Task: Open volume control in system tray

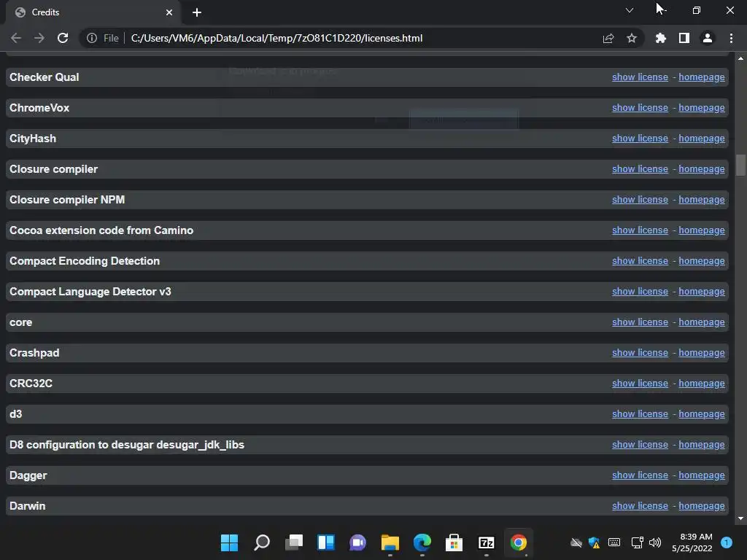Action: 655,542
